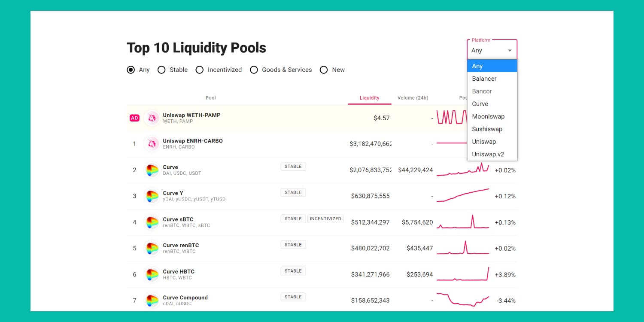Screen dimensions: 644x322
Task: Click STABLE tag on Curve sBTC row
Action: click(293, 219)
